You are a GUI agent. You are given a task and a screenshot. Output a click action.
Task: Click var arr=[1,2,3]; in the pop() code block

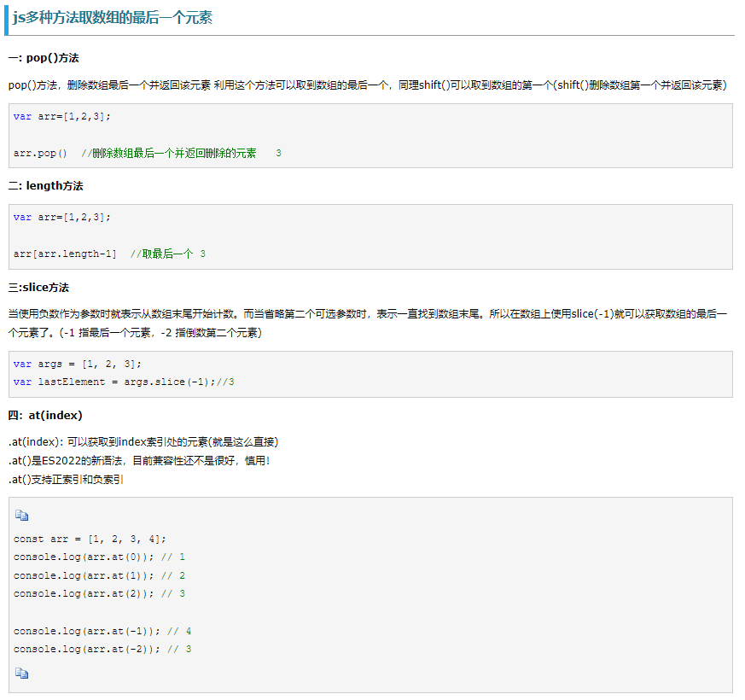pyautogui.click(x=61, y=116)
